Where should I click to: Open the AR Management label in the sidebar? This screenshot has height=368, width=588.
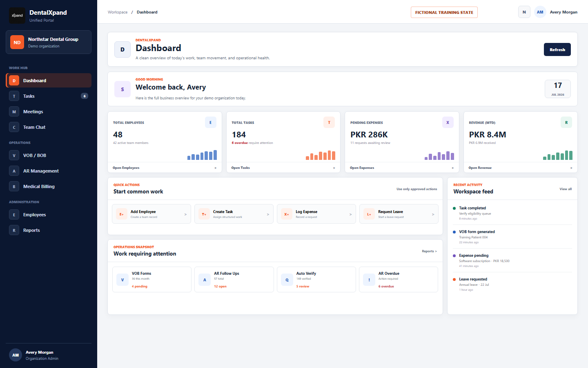click(41, 171)
